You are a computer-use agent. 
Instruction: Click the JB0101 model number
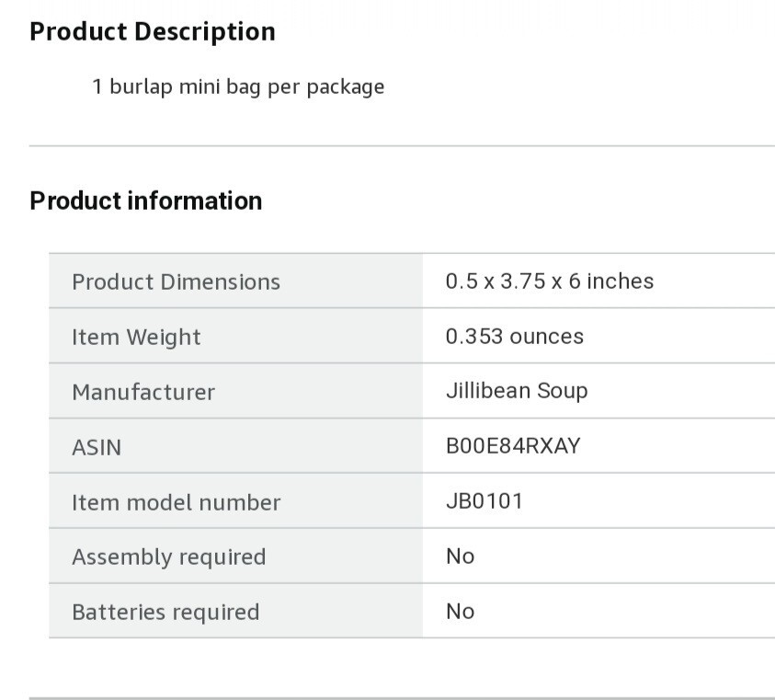point(484,502)
